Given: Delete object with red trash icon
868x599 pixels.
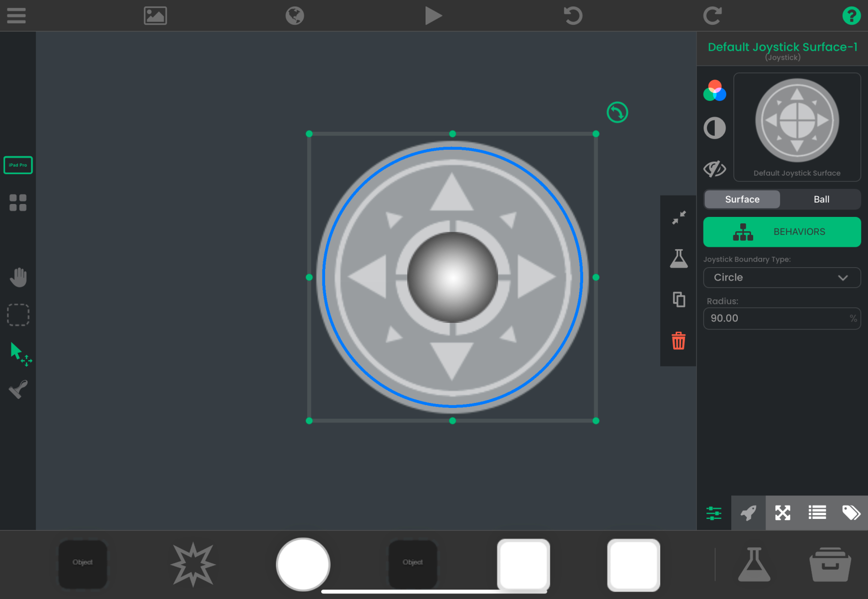Looking at the screenshot, I should coord(679,341).
